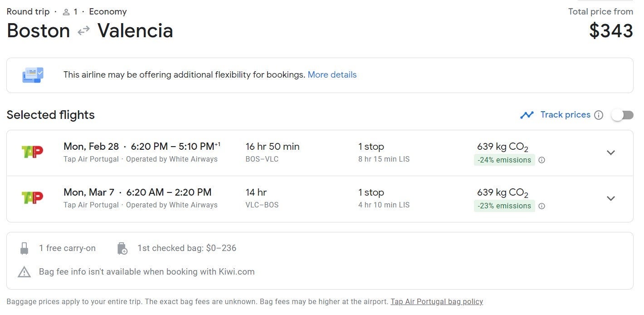Image resolution: width=644 pixels, height=315 pixels.
Task: Click the TAP logo on Feb 28 flight
Action: 33,152
